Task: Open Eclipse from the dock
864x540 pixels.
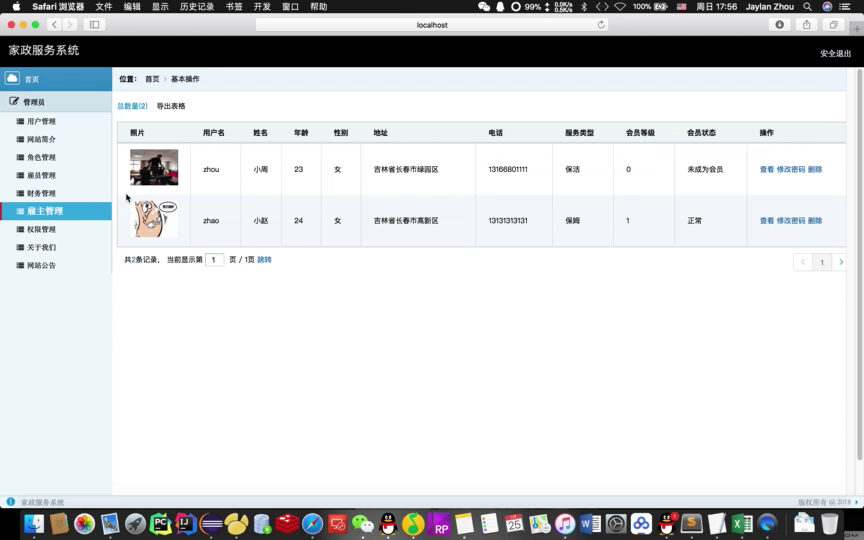Action: 212,523
